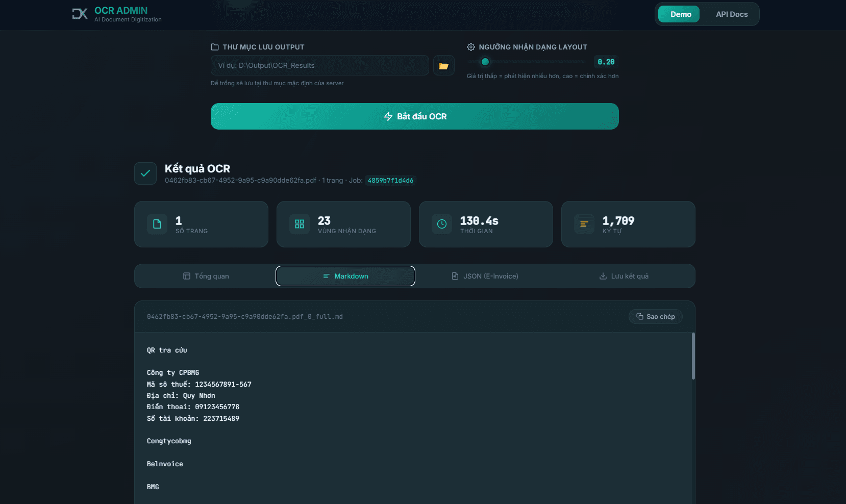Switch to the Demo toggle option

tap(680, 14)
